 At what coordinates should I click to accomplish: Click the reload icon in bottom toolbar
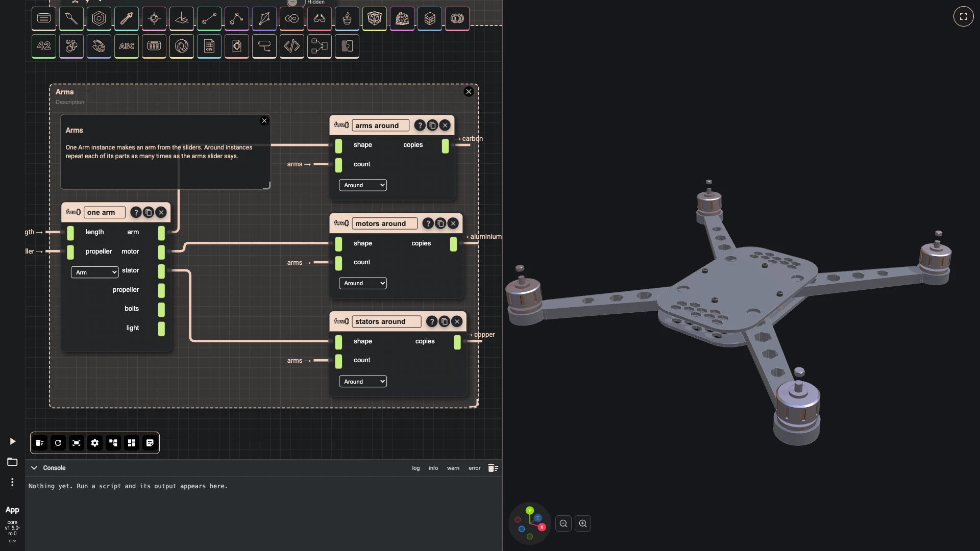(58, 443)
